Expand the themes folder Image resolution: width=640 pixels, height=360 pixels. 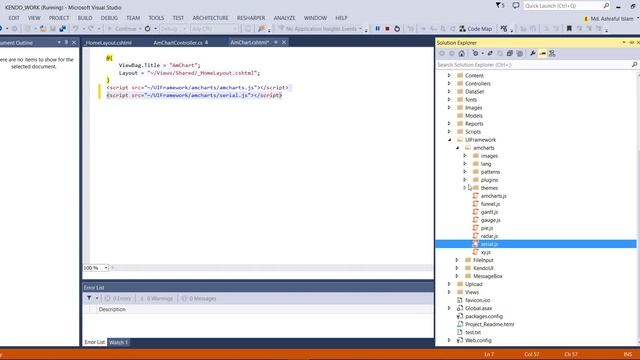465,188
